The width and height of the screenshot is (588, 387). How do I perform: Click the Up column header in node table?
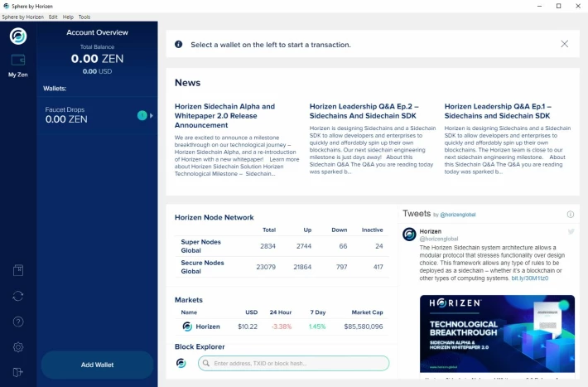(307, 230)
